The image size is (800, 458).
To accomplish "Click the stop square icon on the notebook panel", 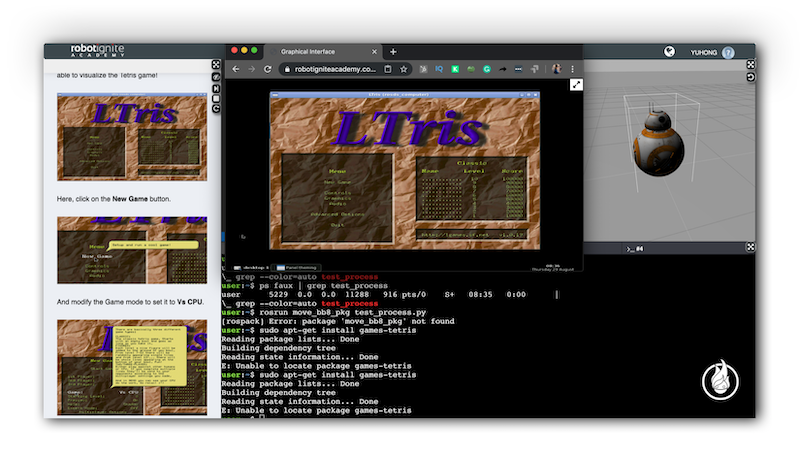I will 216,98.
